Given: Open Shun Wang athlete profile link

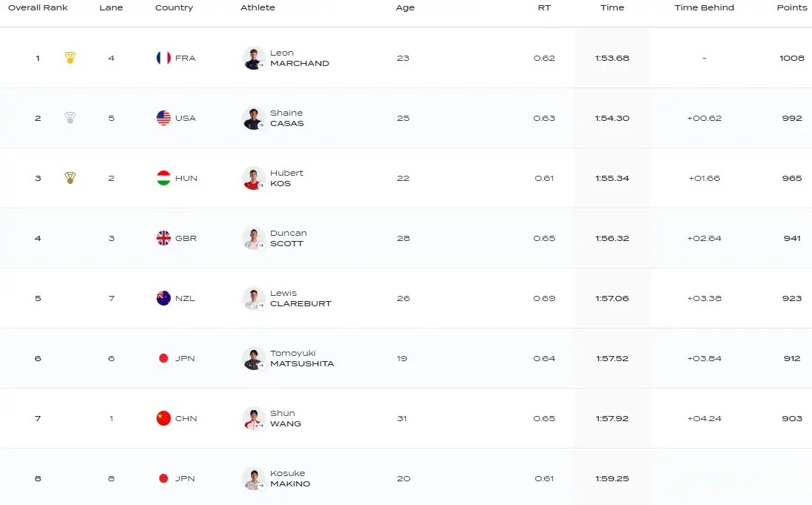Looking at the screenshot, I should (285, 418).
